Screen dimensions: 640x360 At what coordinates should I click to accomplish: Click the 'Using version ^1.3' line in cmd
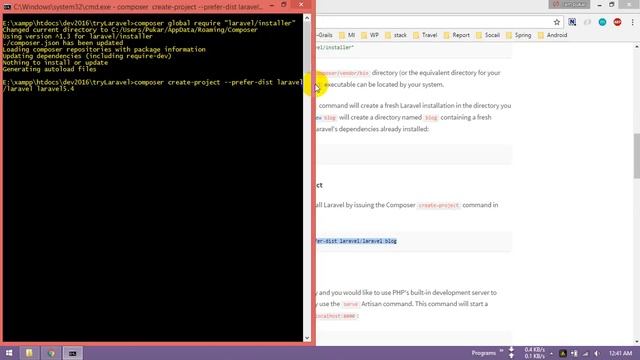78,36
